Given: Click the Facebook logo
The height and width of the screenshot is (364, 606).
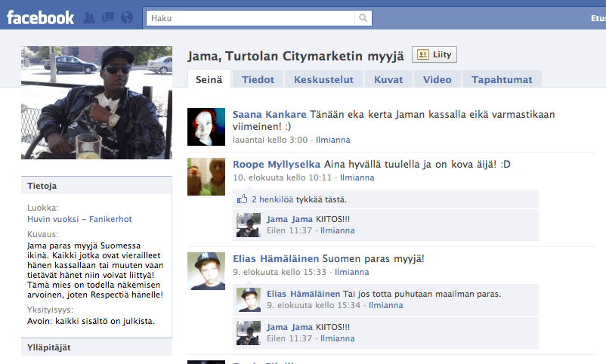Looking at the screenshot, I should pos(41,17).
